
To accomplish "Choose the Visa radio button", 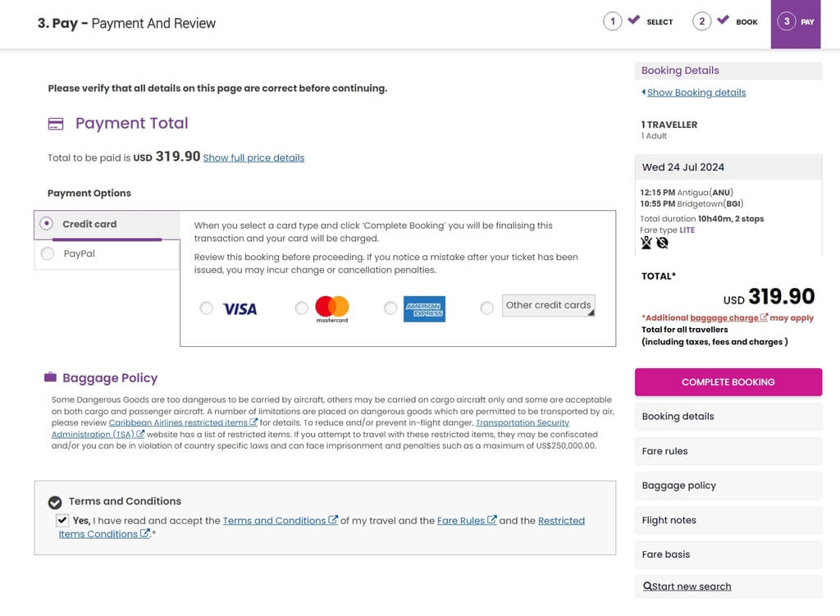I will click(206, 308).
